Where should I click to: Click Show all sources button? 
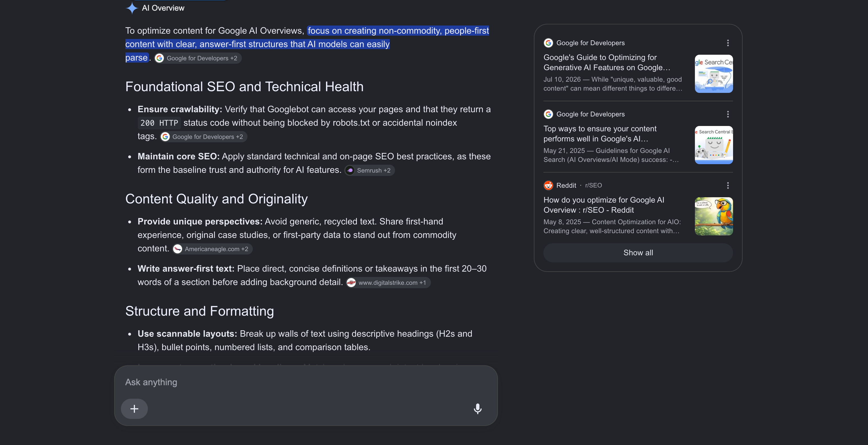pyautogui.click(x=638, y=253)
